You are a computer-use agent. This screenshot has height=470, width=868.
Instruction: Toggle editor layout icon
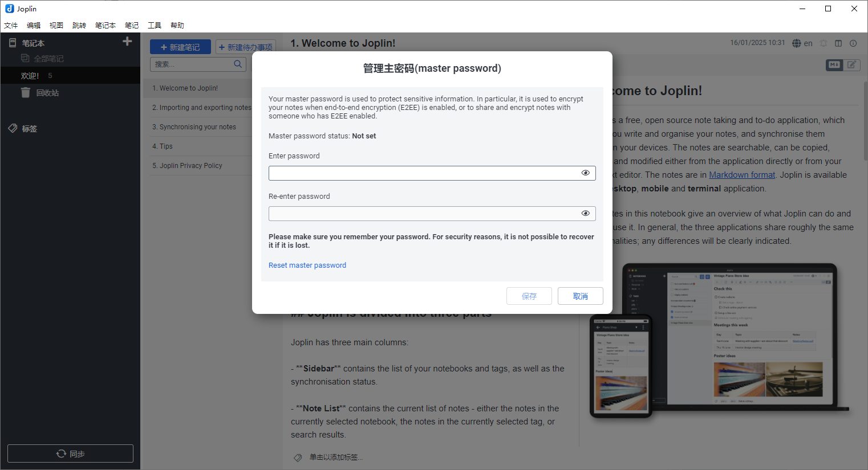point(838,43)
